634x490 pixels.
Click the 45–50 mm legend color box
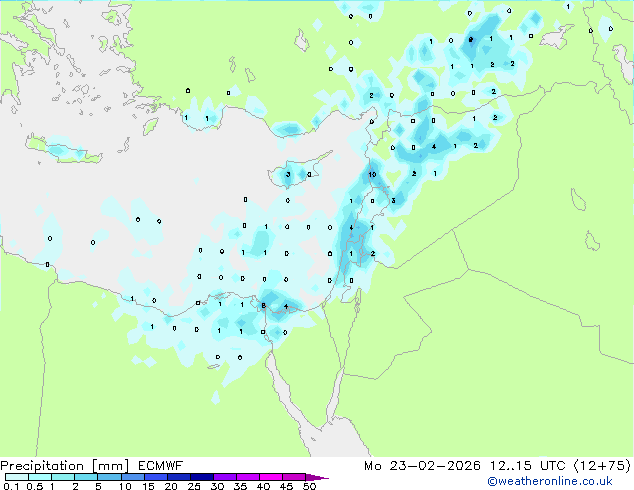coord(294,477)
